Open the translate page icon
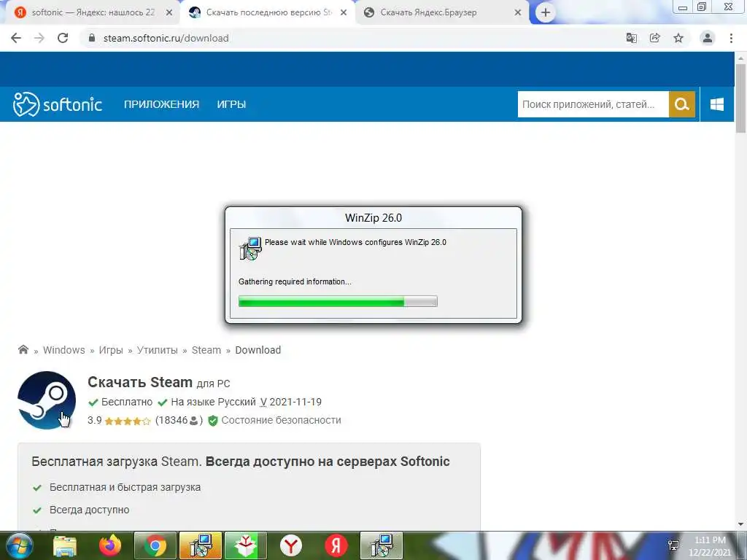Image resolution: width=747 pixels, height=560 pixels. point(632,38)
